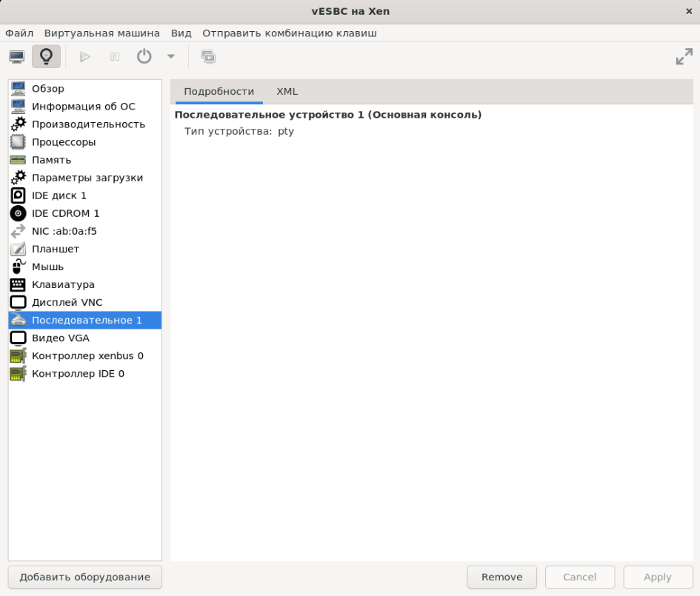Select Контроллер IDE 0 entry
Viewport: 700px width, 596px height.
85,374
